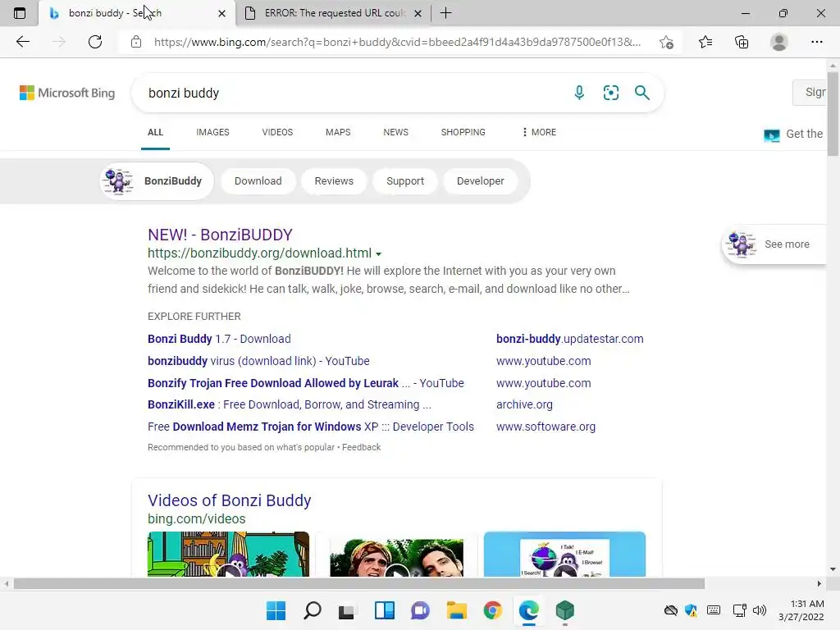Open bonzi-buddy.updatestar.com link
This screenshot has height=630, width=840.
tap(570, 339)
